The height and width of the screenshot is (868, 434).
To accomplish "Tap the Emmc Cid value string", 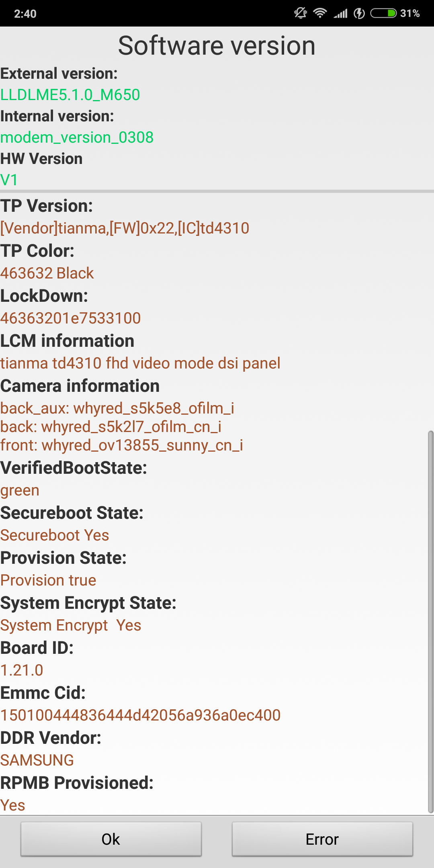I will [x=140, y=715].
